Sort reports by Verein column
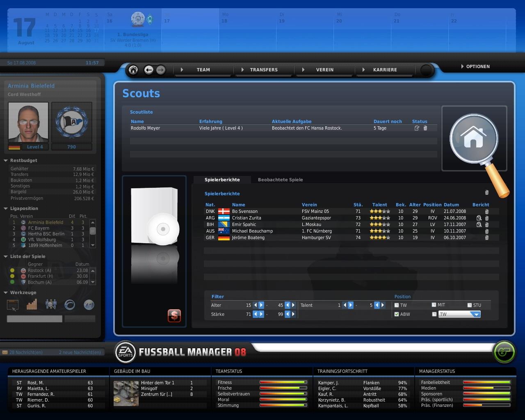The width and height of the screenshot is (525, 420). click(309, 205)
